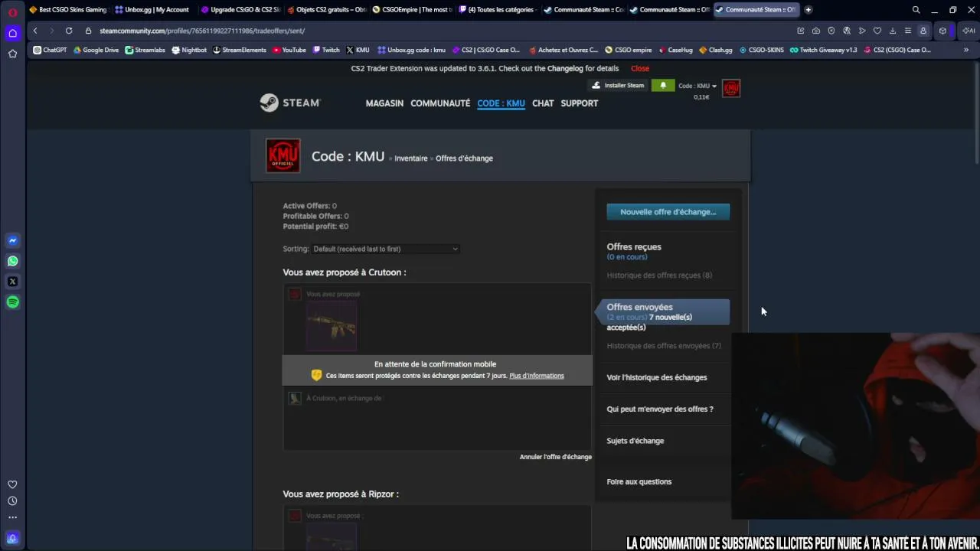Open Sujets d'échange link
The image size is (980, 551).
click(x=635, y=441)
